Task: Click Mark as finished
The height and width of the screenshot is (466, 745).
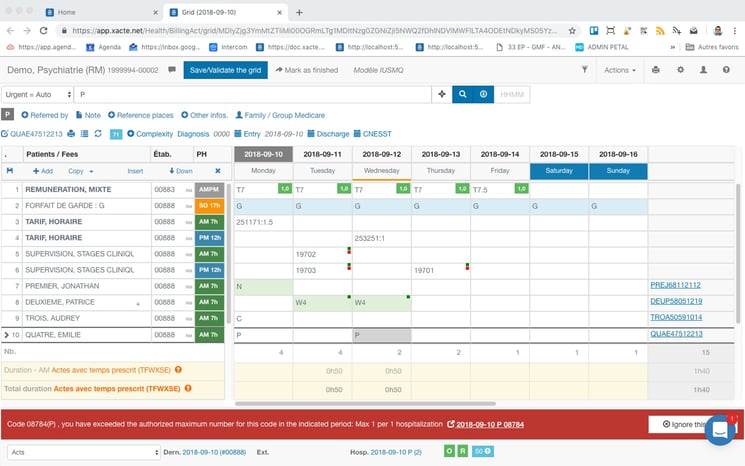Action: (x=306, y=70)
